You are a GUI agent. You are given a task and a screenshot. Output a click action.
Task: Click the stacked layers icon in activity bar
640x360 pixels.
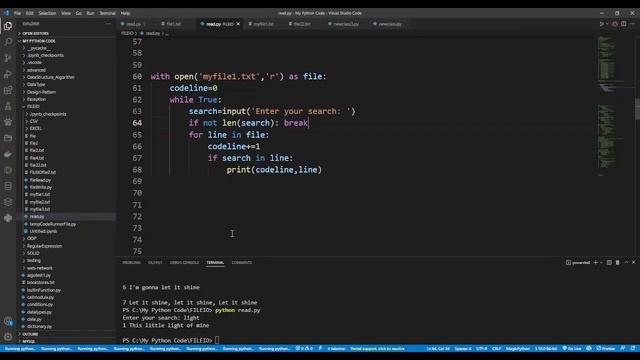[x=8, y=202]
